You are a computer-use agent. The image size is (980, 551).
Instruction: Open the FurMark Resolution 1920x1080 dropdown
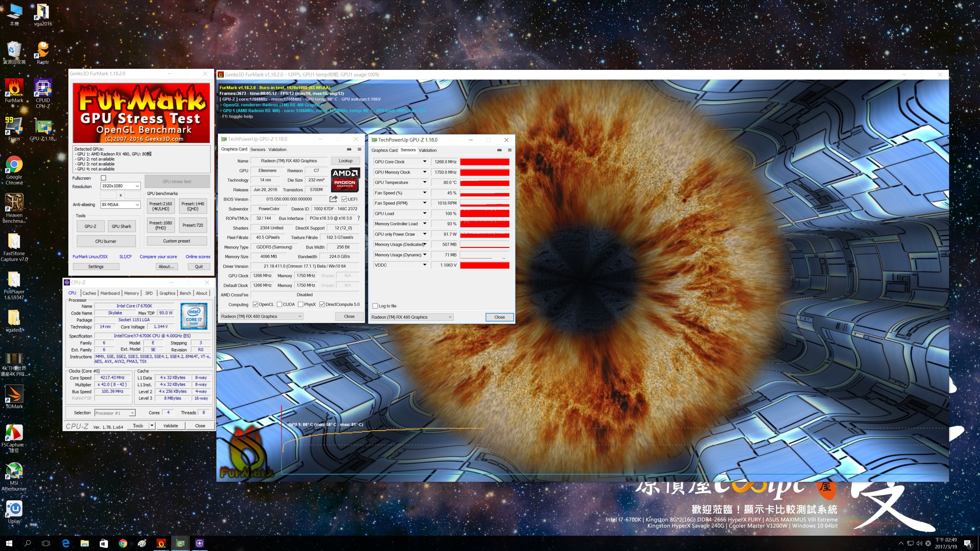pyautogui.click(x=120, y=186)
